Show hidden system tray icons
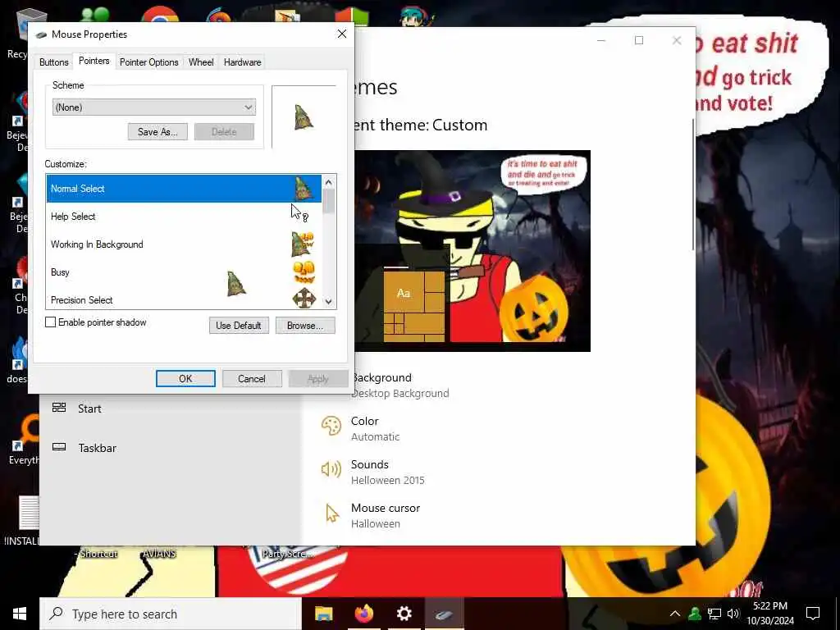Viewport: 840px width, 630px height. pos(675,614)
